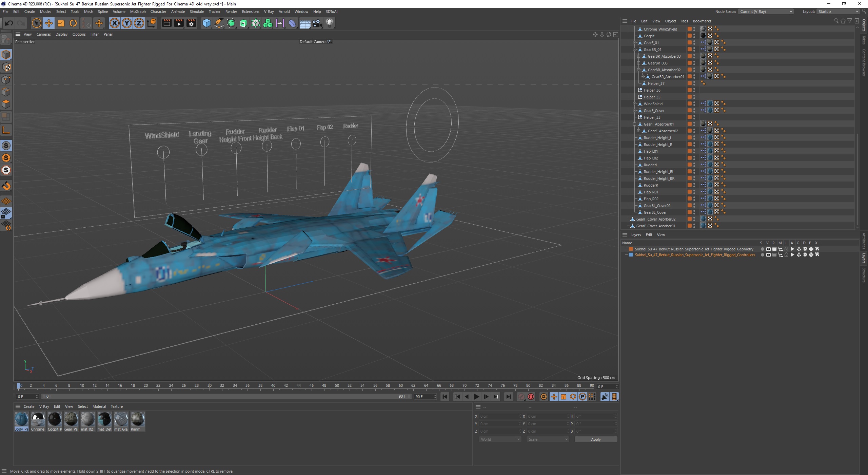The image size is (868, 475).
Task: Add a Camera object
Action: pos(317,23)
